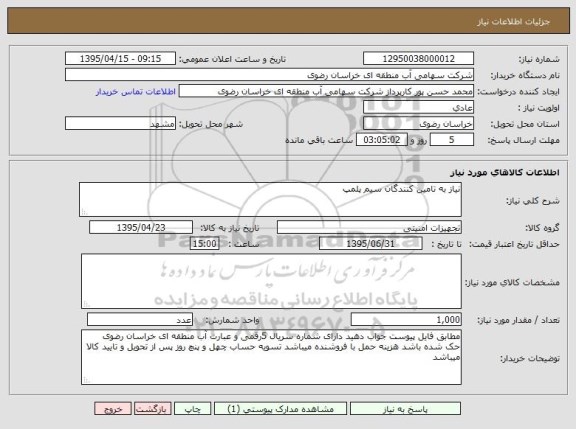Click the province field خراسان رضوی
The image size is (576, 429).
click(x=418, y=123)
